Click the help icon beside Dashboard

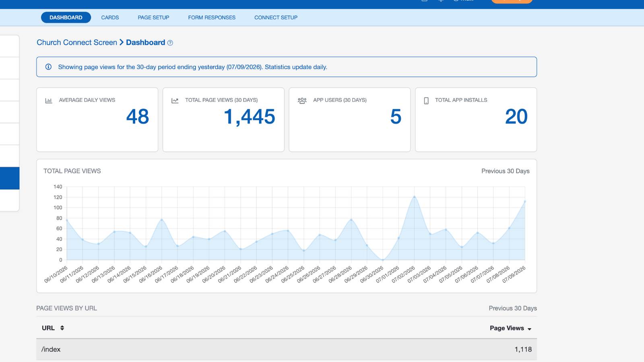tap(170, 43)
